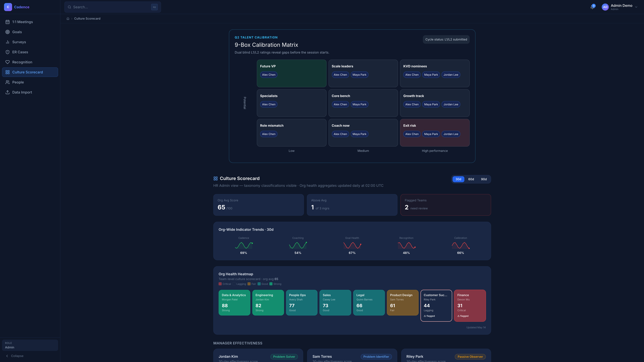
Task: Click the Calibration sparkline chart
Action: (461, 245)
